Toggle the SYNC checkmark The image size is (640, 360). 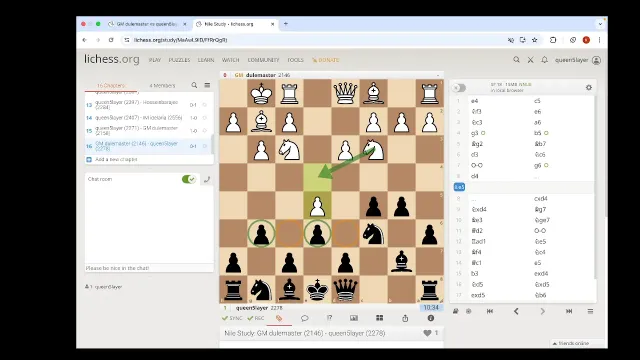(232, 318)
